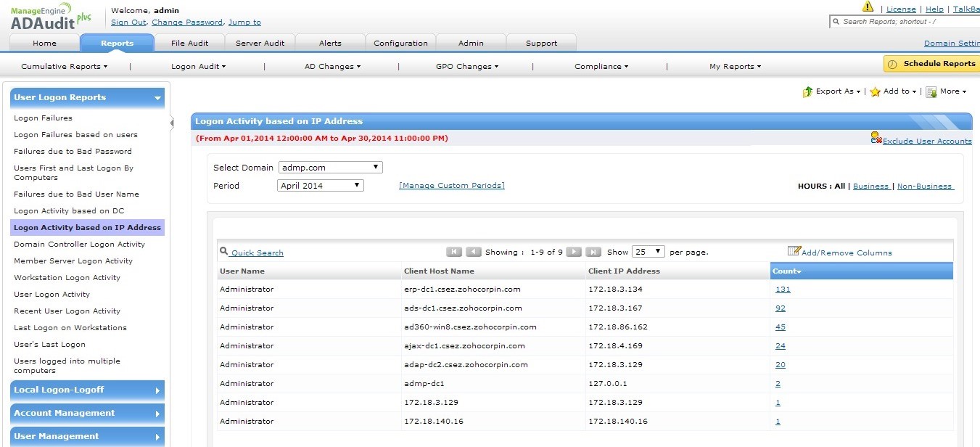Image resolution: width=980 pixels, height=447 pixels.
Task: Change the per-page count dropdown
Action: point(648,251)
